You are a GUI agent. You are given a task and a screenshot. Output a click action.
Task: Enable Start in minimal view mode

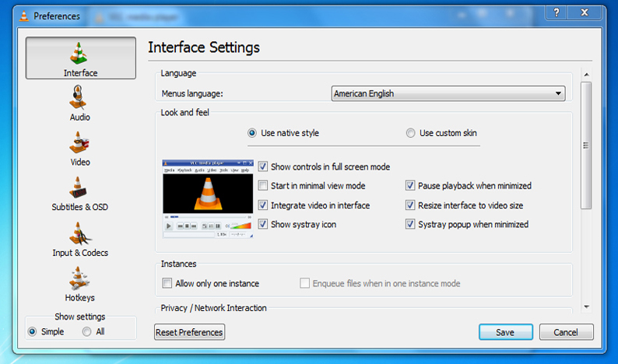click(263, 186)
